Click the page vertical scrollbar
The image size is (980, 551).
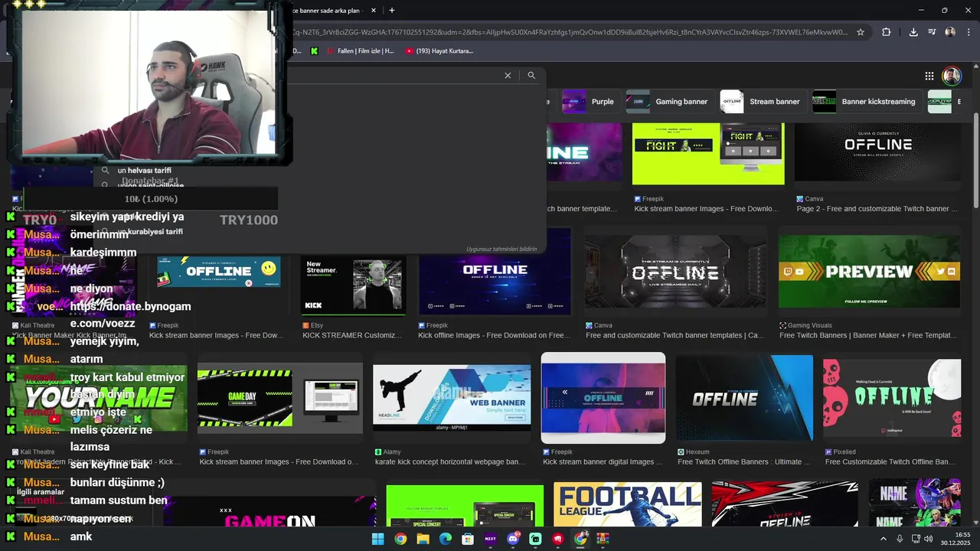[975, 159]
